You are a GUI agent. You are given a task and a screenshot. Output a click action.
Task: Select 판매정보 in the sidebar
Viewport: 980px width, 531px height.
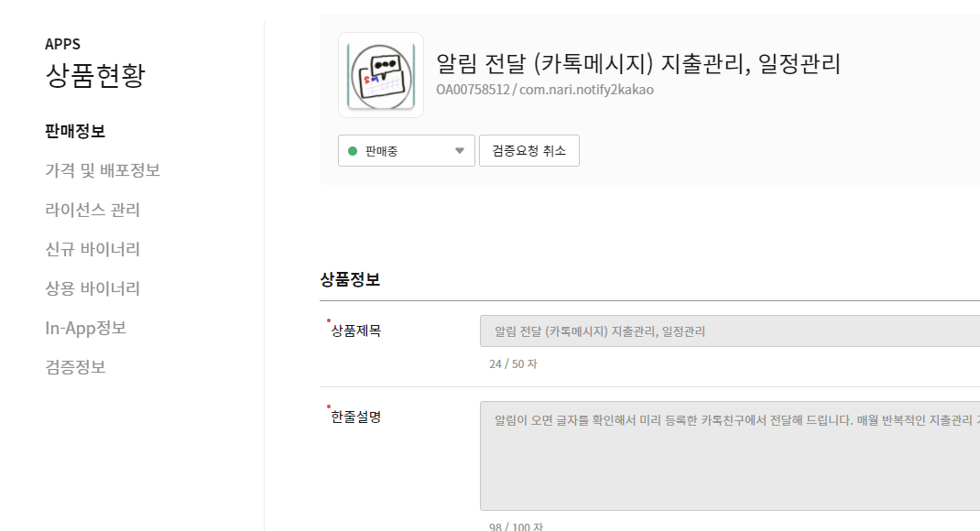[75, 131]
